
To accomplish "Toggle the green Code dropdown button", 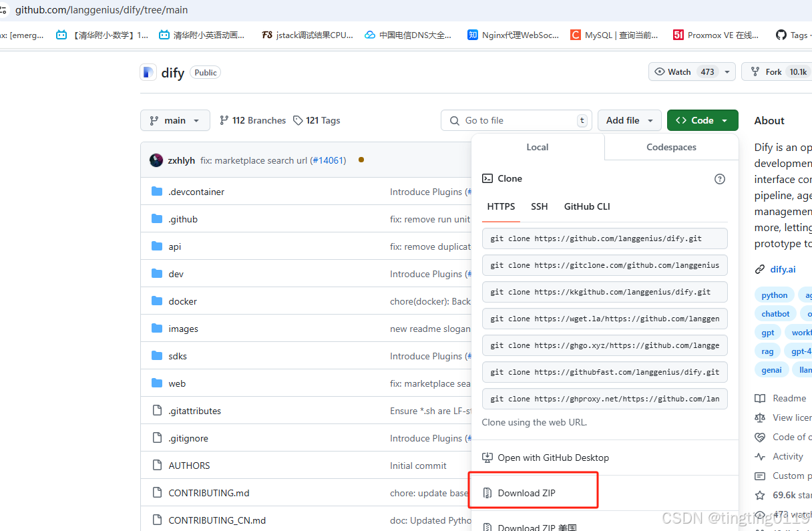I will [x=702, y=120].
